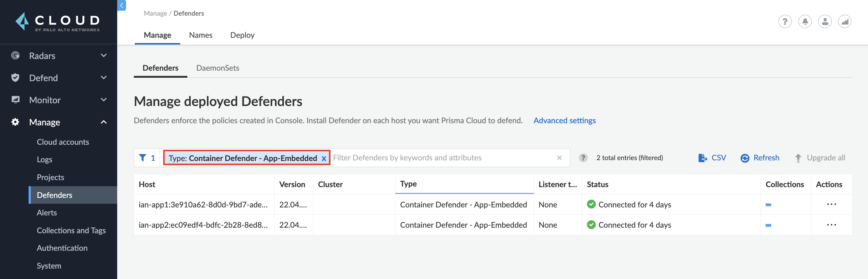
Task: Refresh the Defenders table
Action: pyautogui.click(x=759, y=158)
